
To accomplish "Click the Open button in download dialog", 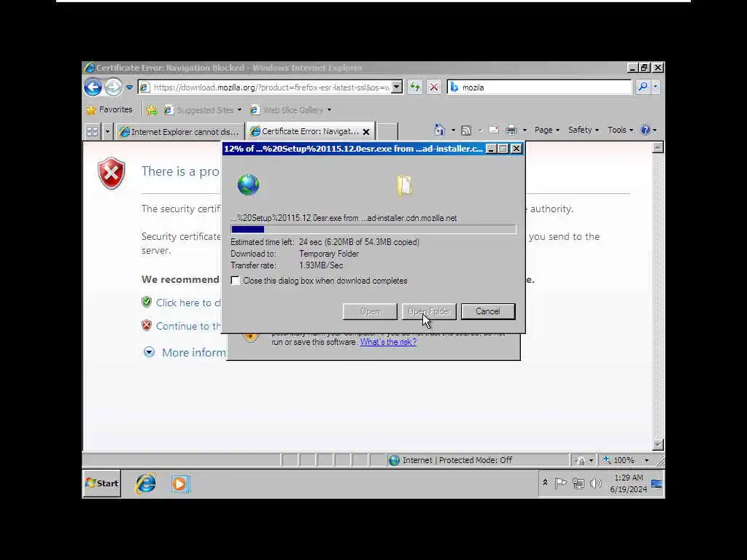I will point(370,311).
